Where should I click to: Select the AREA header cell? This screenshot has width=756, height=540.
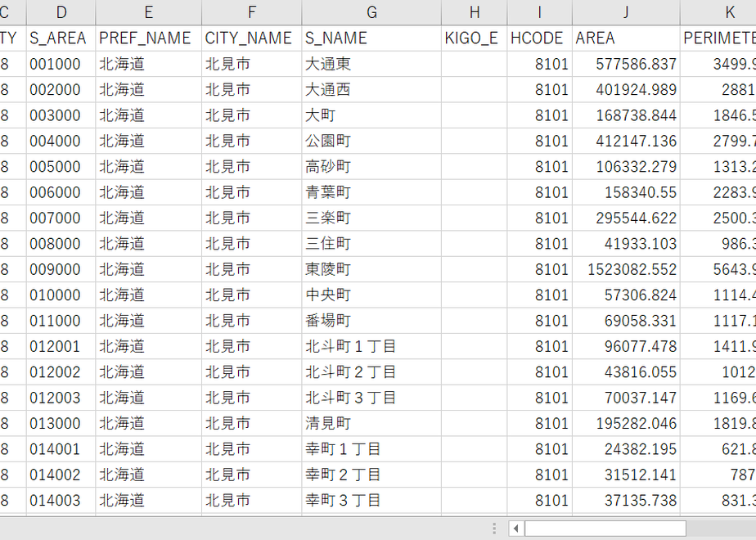coord(626,38)
